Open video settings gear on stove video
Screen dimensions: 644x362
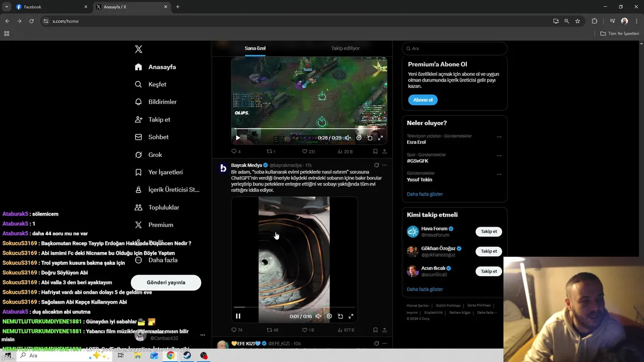pyautogui.click(x=329, y=316)
